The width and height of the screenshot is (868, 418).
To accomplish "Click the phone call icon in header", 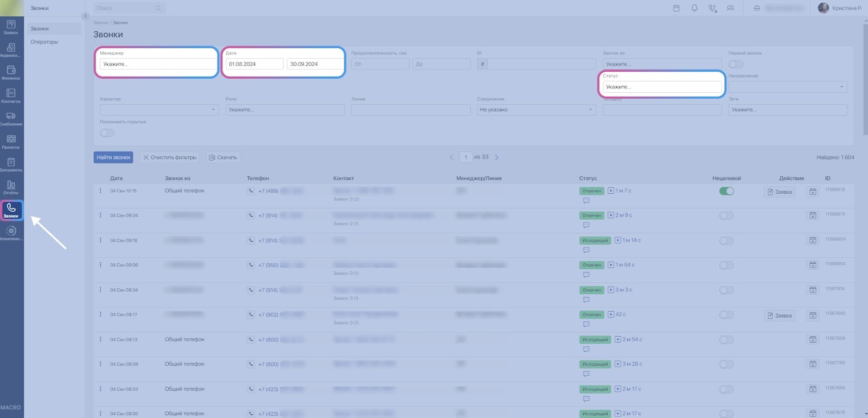I will click(712, 8).
